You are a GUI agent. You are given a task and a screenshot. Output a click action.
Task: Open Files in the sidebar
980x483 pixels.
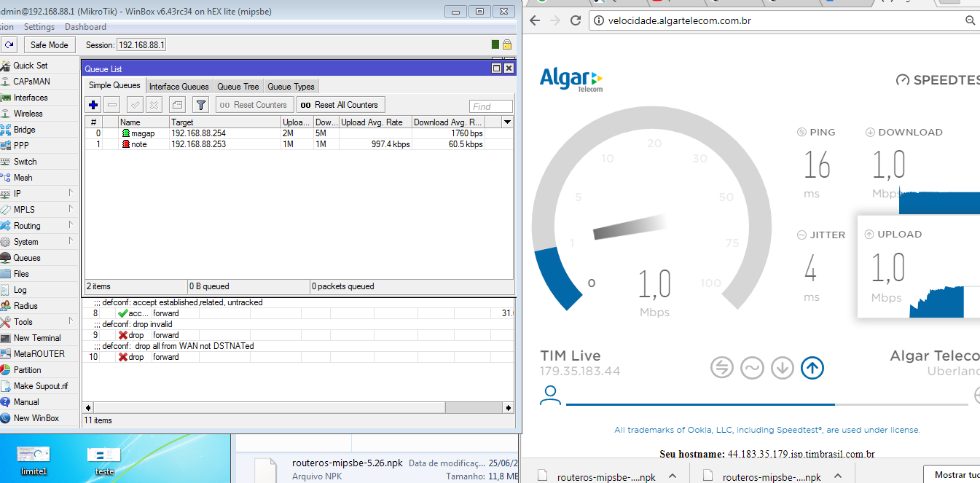tap(21, 274)
